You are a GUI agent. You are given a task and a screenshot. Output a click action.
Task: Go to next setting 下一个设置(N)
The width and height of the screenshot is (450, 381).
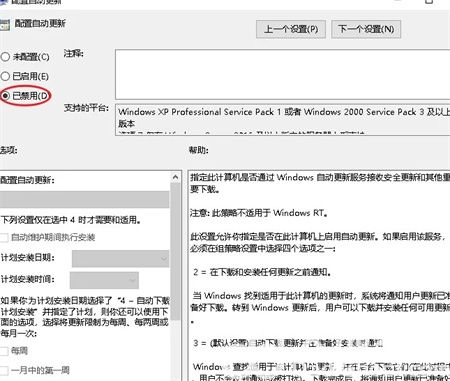click(366, 29)
